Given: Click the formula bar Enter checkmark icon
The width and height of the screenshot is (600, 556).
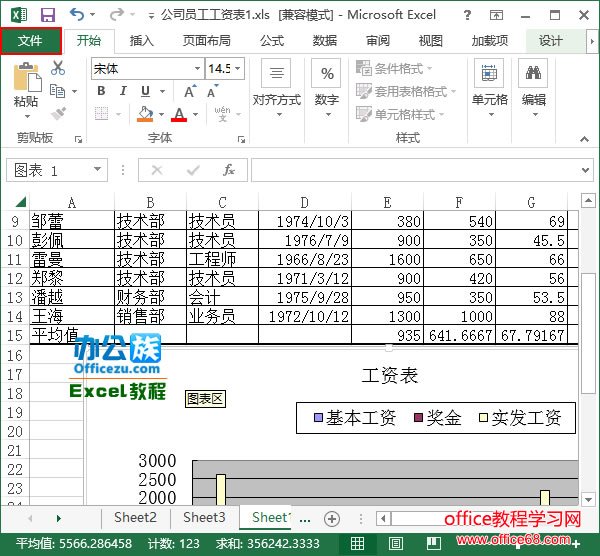Looking at the screenshot, I should click(193, 170).
